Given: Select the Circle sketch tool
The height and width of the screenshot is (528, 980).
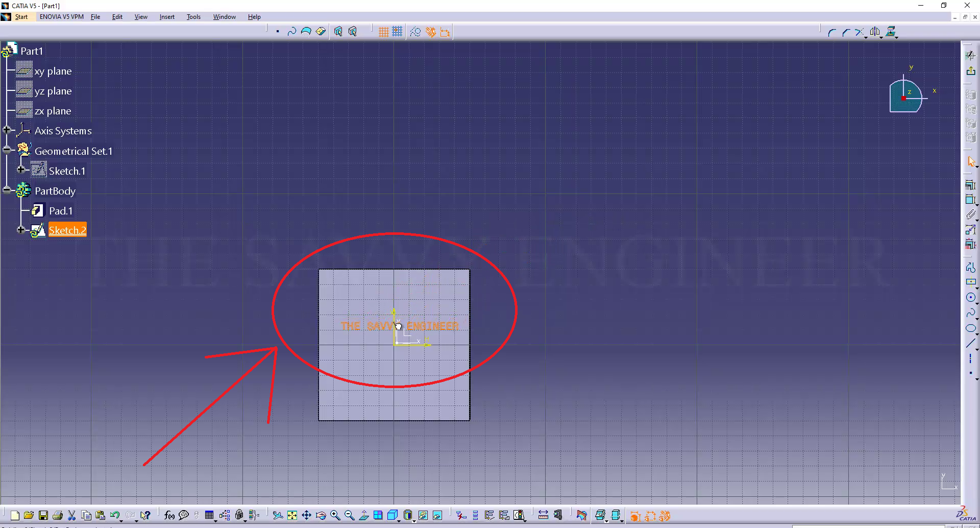Looking at the screenshot, I should click(x=970, y=298).
